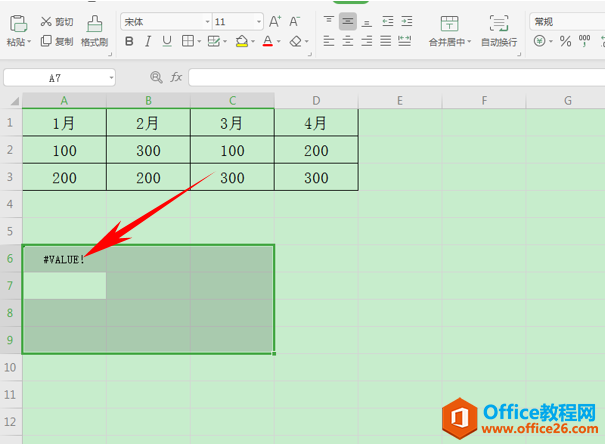Click the Cut (剪切) scissors icon
This screenshot has height=446, width=605.
coord(46,21)
